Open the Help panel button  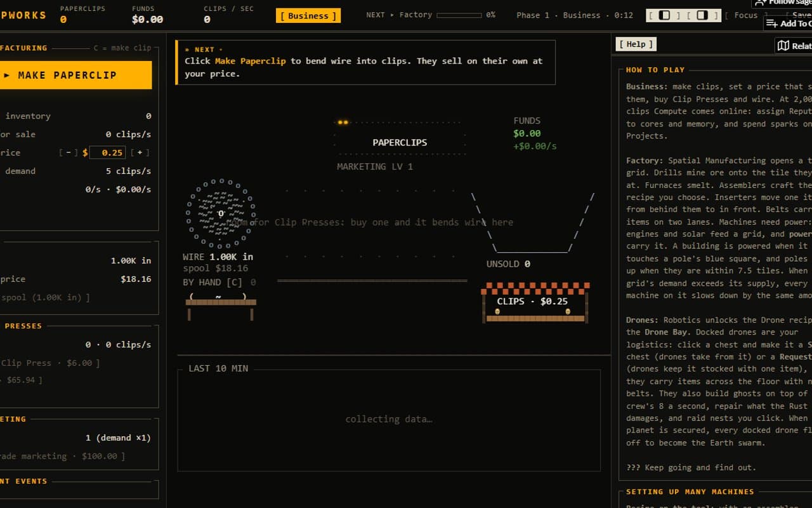tap(636, 44)
